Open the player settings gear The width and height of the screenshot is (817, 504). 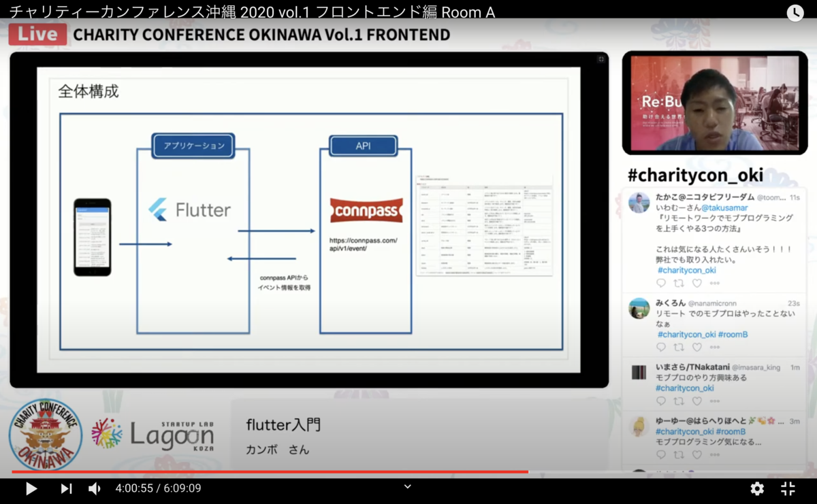[x=757, y=488]
